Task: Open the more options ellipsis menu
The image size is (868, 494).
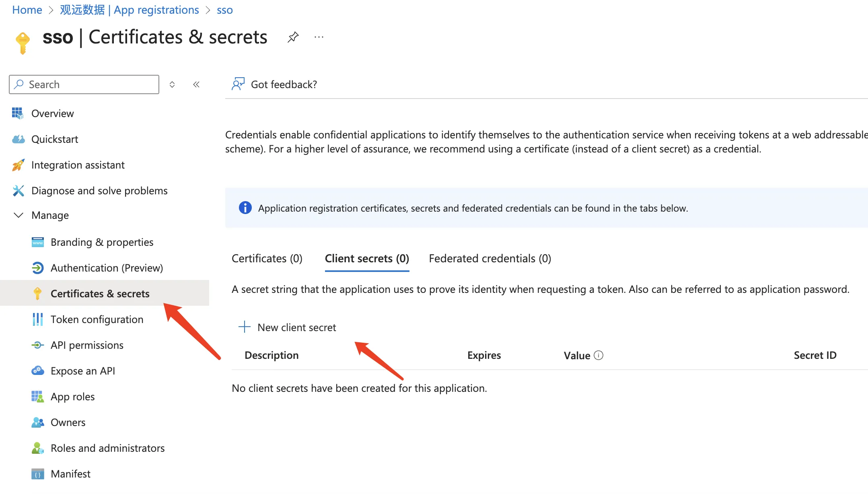Action: (319, 37)
